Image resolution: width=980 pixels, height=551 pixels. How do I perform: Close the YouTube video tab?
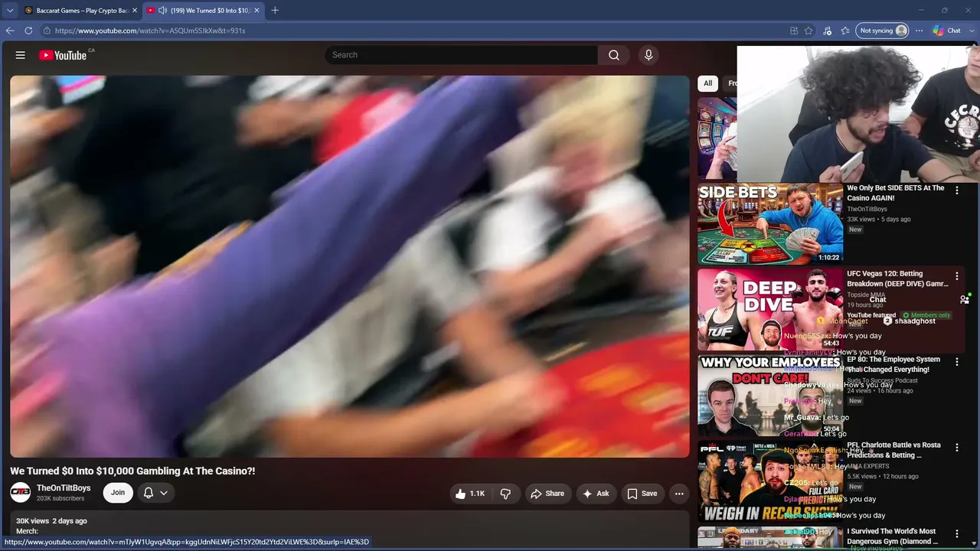256,10
